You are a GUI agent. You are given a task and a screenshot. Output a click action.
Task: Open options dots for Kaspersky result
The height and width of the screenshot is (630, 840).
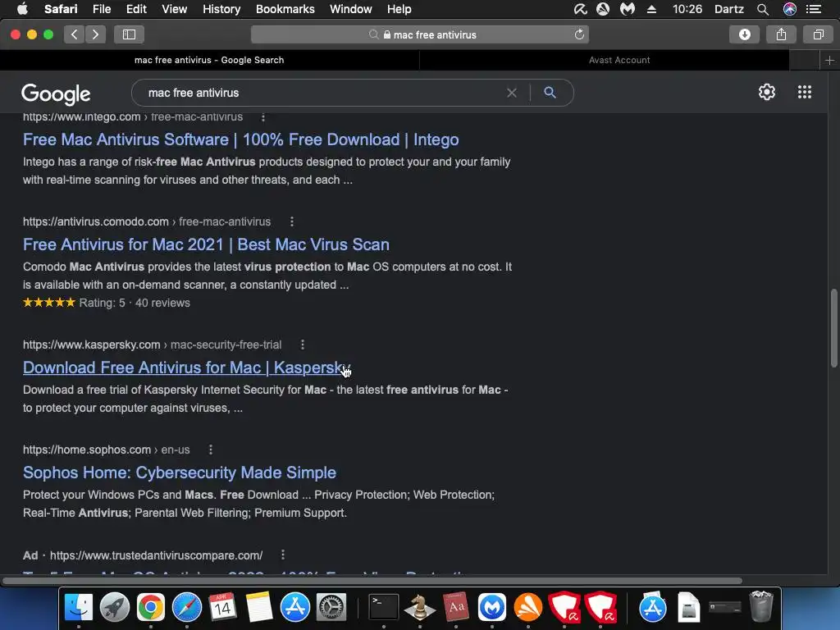pyautogui.click(x=302, y=345)
